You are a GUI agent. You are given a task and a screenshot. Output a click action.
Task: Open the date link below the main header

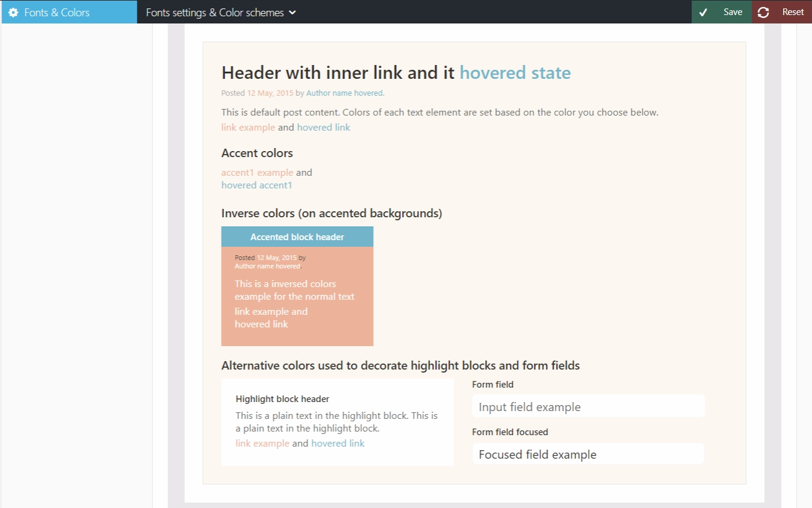[270, 93]
